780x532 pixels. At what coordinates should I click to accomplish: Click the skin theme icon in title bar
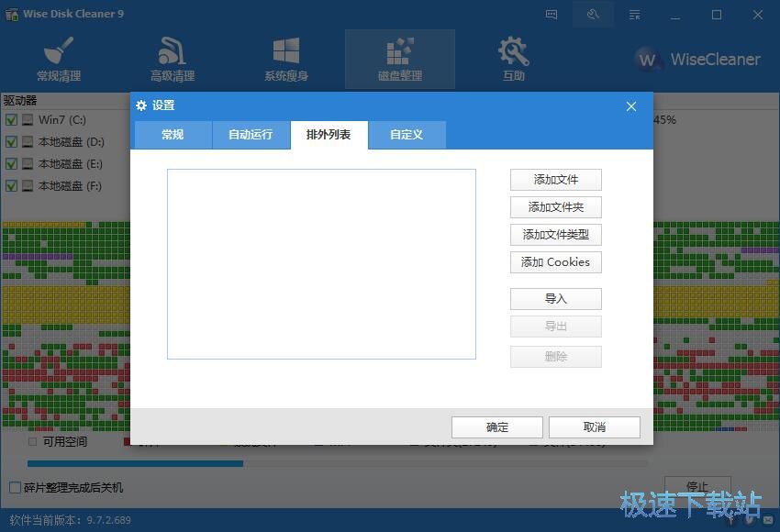coord(593,15)
